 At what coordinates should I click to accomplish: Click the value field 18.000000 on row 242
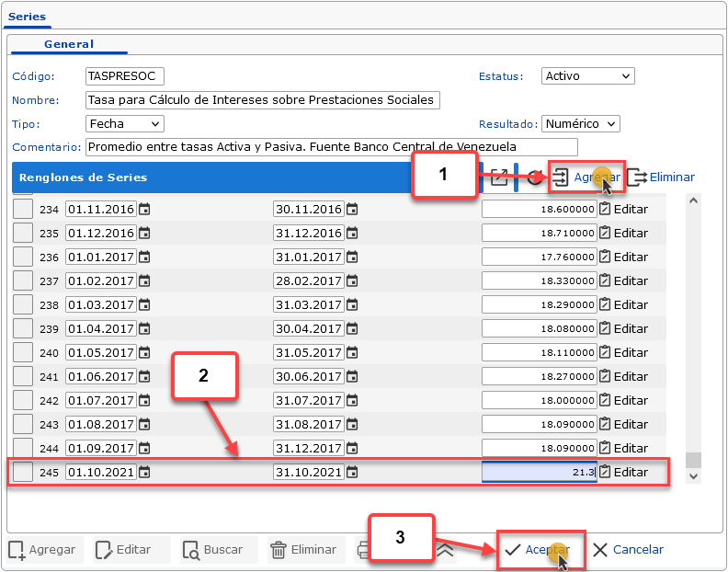(x=540, y=401)
